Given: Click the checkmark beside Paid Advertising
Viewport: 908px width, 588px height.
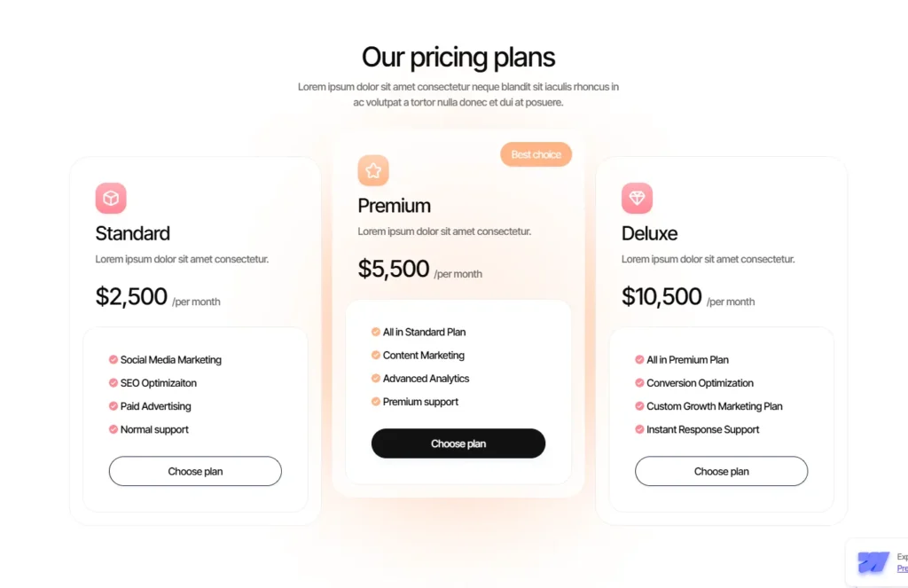Looking at the screenshot, I should (113, 406).
